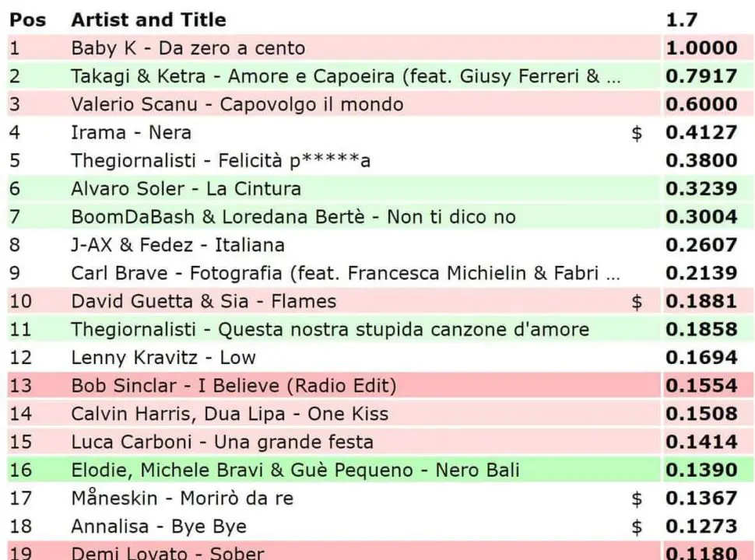Click 'Luca Carboni - Una grande festa'
Viewport: 755px width, 560px height.
click(222, 442)
